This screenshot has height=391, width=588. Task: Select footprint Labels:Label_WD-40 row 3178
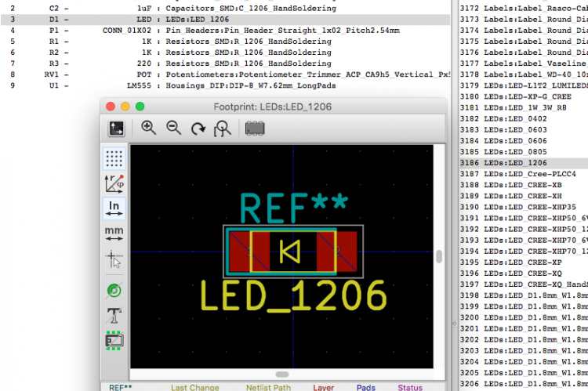(x=524, y=74)
